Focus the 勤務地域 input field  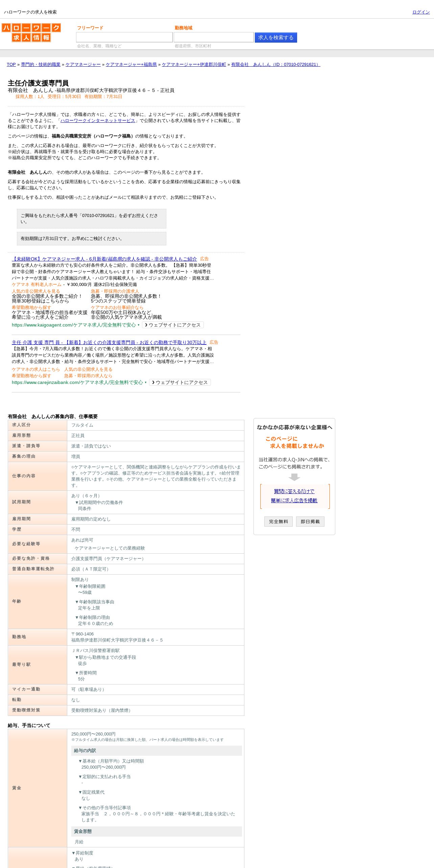coord(214,37)
